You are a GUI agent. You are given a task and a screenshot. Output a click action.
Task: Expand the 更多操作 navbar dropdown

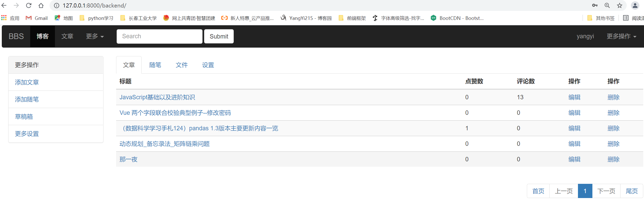[x=622, y=36]
